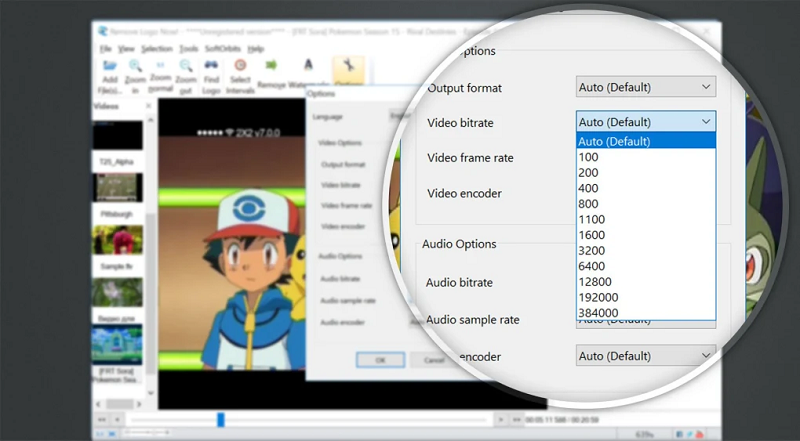This screenshot has width=800, height=441.
Task: Click Cancel in the Options dialog
Action: point(434,360)
